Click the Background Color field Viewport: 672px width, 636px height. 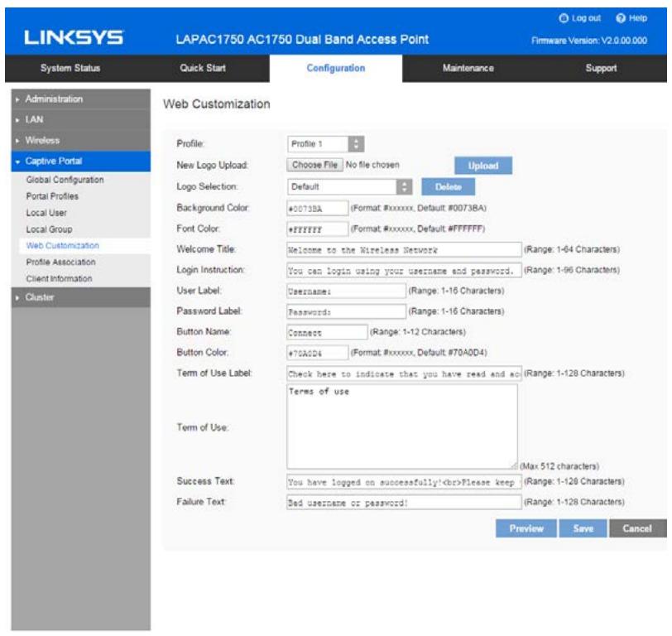[x=318, y=209]
